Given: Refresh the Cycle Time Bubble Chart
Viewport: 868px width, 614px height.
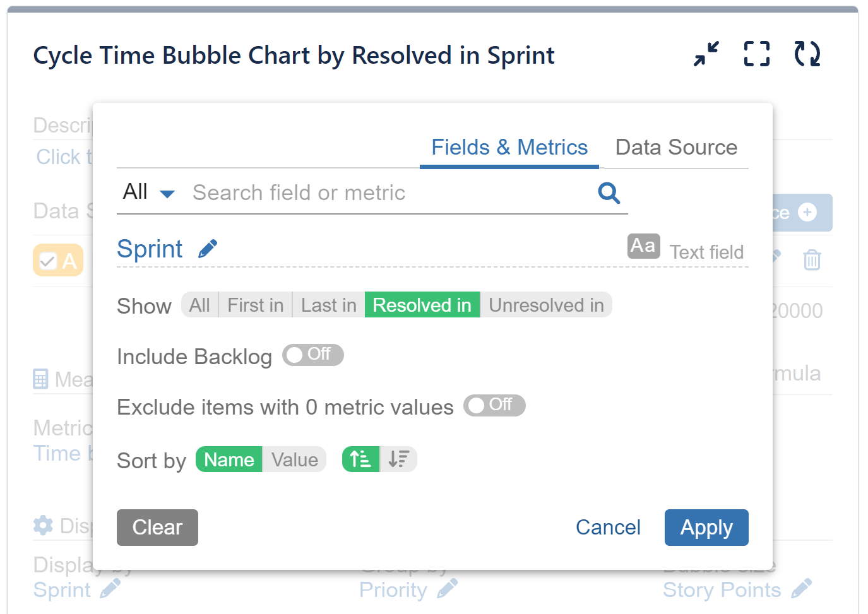Looking at the screenshot, I should (807, 54).
